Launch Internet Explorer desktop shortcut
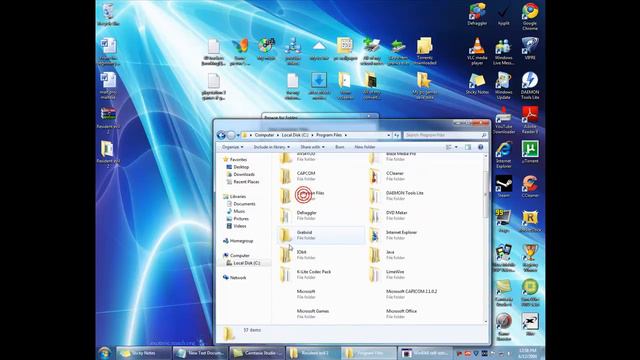This screenshot has height=360, width=640. pyautogui.click(x=504, y=155)
